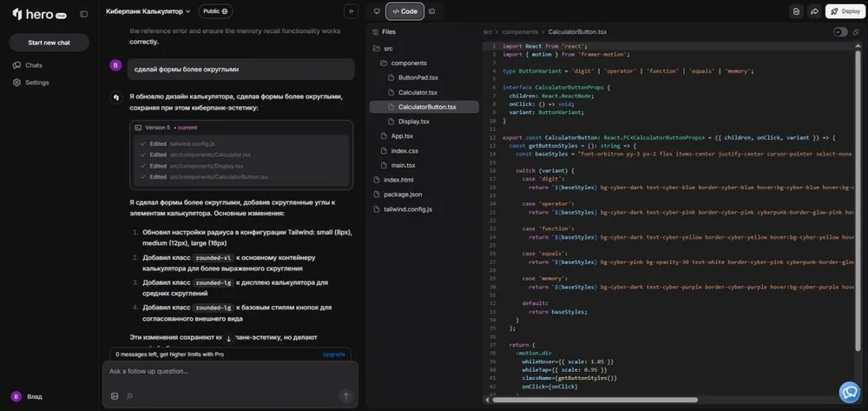Toggle the switch above code editor
The height and width of the screenshot is (411, 868).
839,32
